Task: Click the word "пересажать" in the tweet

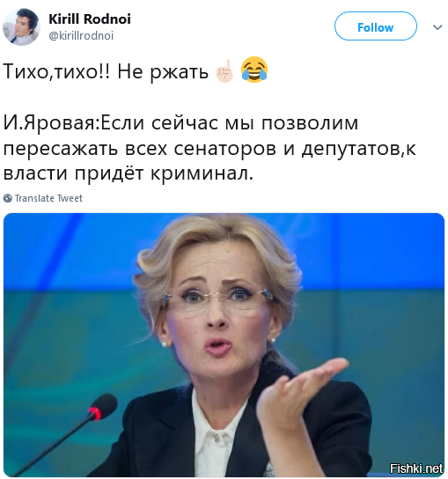Action: click(x=61, y=150)
